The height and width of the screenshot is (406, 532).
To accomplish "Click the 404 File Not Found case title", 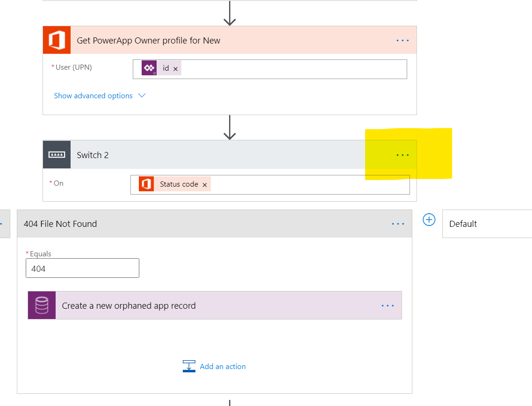I will click(x=60, y=224).
